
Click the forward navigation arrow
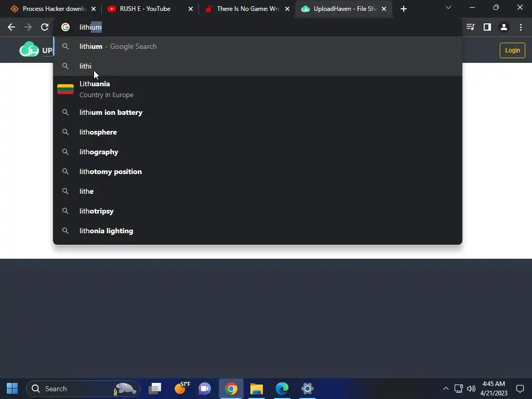(x=28, y=27)
